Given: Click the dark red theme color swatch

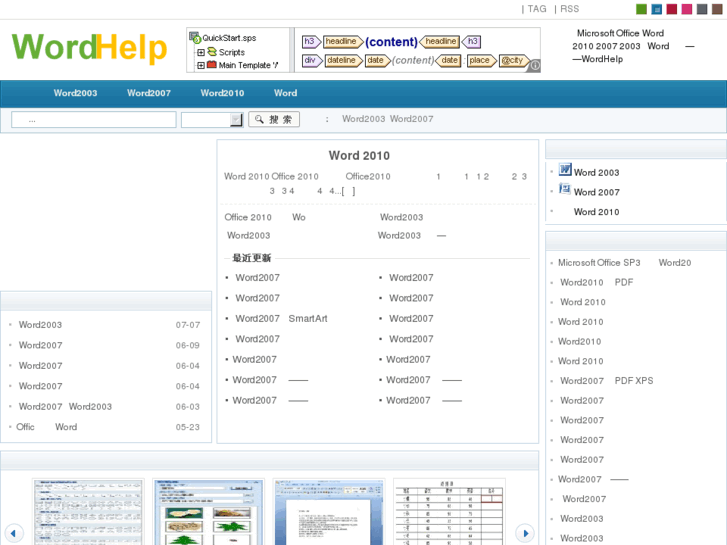Looking at the screenshot, I should pyautogui.click(x=671, y=9).
